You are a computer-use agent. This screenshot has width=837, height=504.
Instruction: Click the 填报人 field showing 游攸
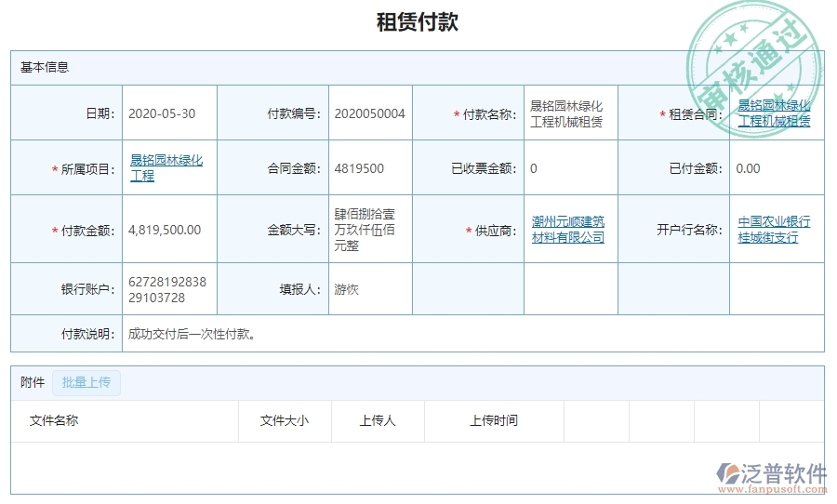click(346, 289)
